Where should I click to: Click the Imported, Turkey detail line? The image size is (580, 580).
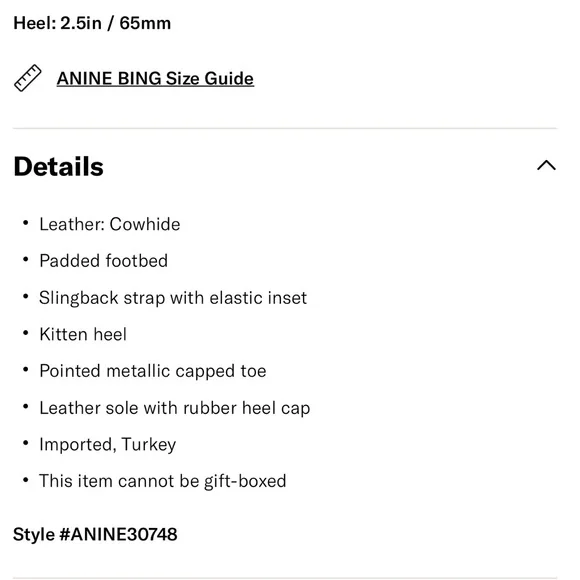(108, 445)
